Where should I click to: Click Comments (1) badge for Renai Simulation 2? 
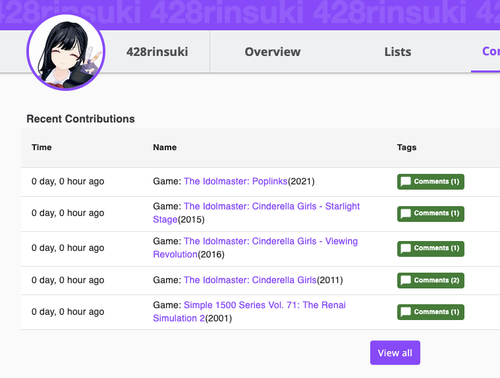click(431, 312)
